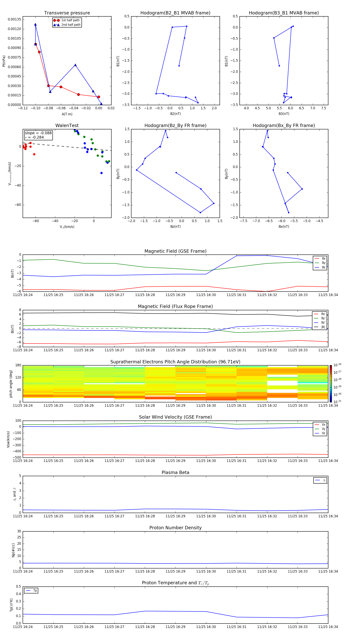The image size is (351, 644).
Task: Click the 'Pt(nPa)' y-axis label
Action: click(x=4, y=61)
